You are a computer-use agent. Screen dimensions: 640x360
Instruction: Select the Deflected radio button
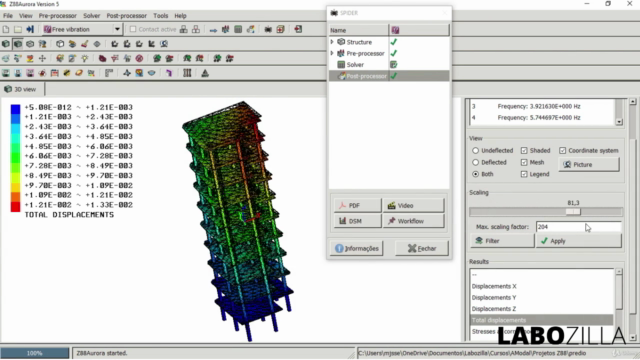click(476, 162)
